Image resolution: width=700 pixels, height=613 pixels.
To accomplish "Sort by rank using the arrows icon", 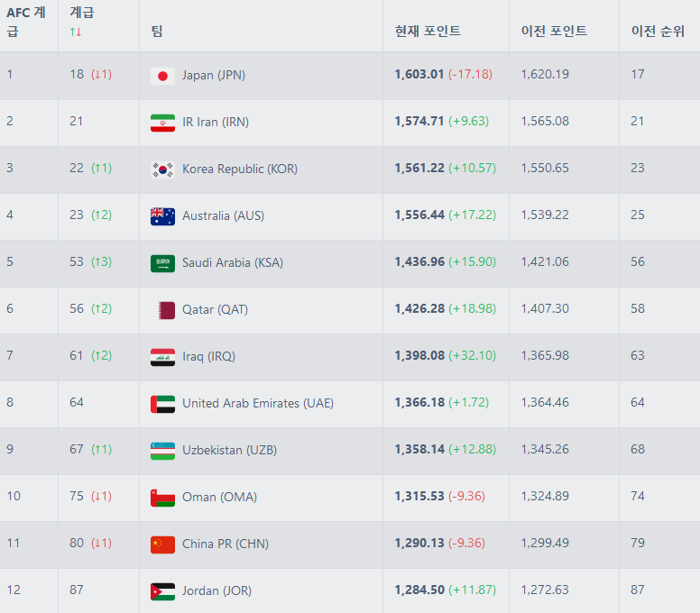I will tap(76, 32).
